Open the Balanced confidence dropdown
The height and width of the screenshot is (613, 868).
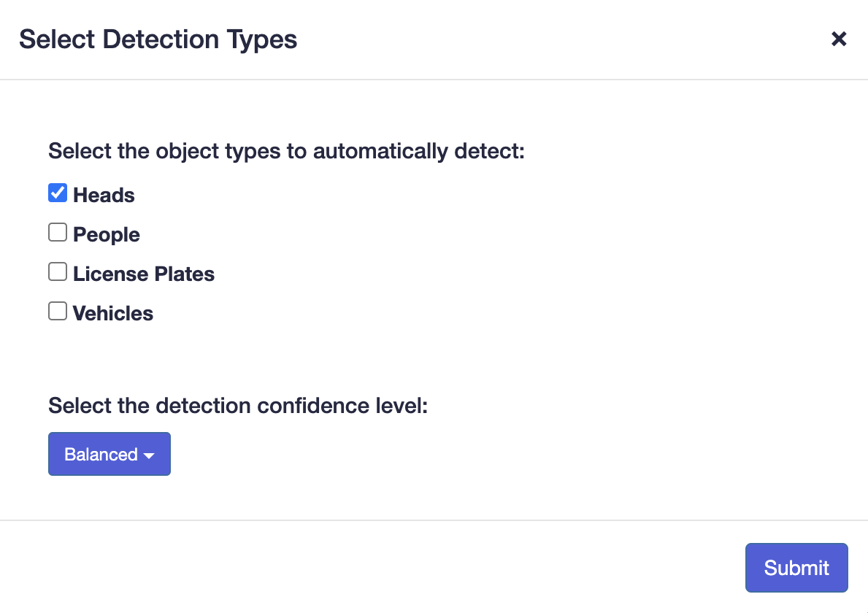[x=110, y=454]
